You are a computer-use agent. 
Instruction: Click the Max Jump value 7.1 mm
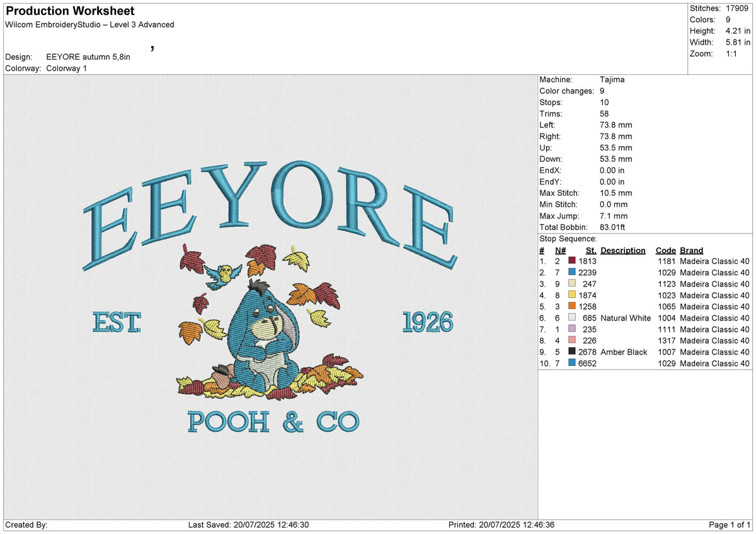[x=614, y=216]
